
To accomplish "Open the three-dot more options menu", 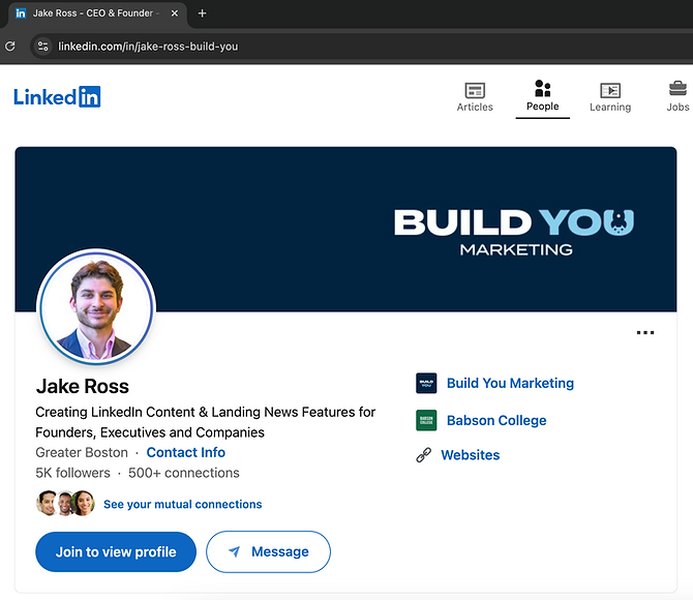I will click(645, 332).
